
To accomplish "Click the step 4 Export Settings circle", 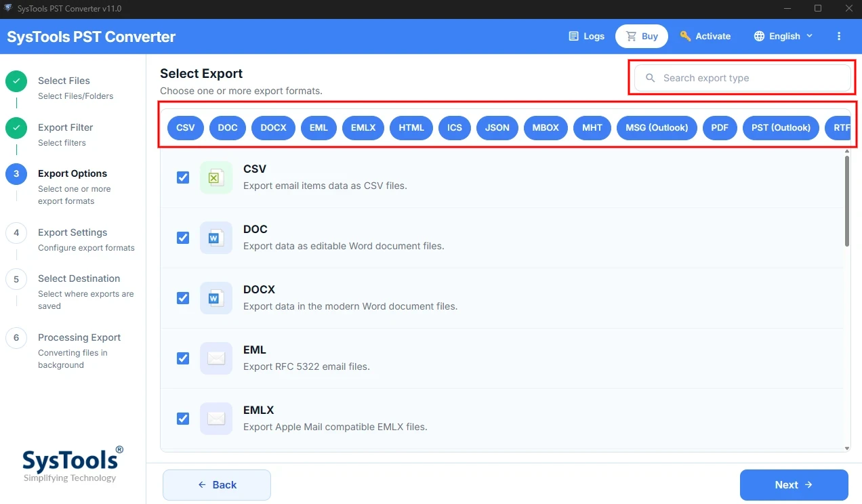I will point(16,233).
